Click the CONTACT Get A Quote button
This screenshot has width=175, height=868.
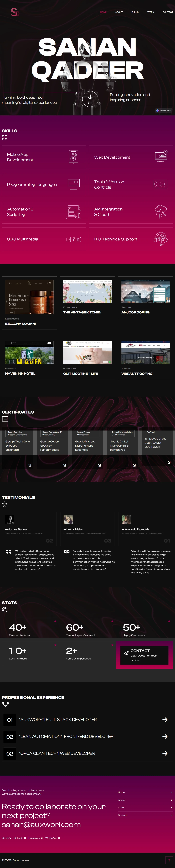click(x=144, y=655)
